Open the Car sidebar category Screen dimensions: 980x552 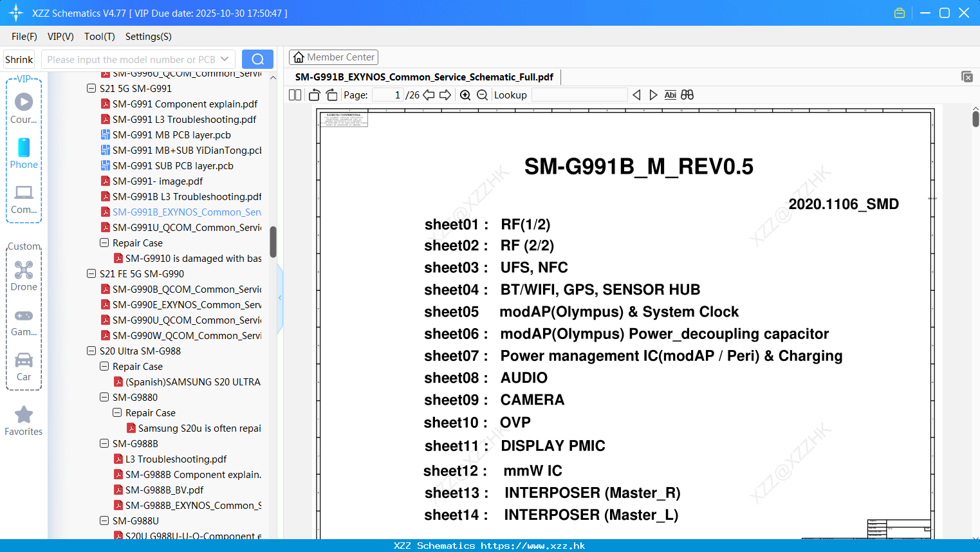click(x=24, y=367)
